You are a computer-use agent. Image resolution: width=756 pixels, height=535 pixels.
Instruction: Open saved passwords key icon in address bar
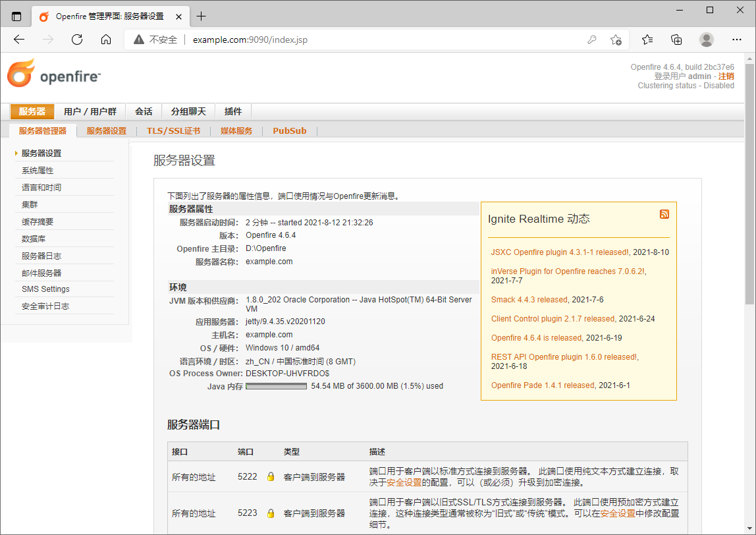[591, 40]
